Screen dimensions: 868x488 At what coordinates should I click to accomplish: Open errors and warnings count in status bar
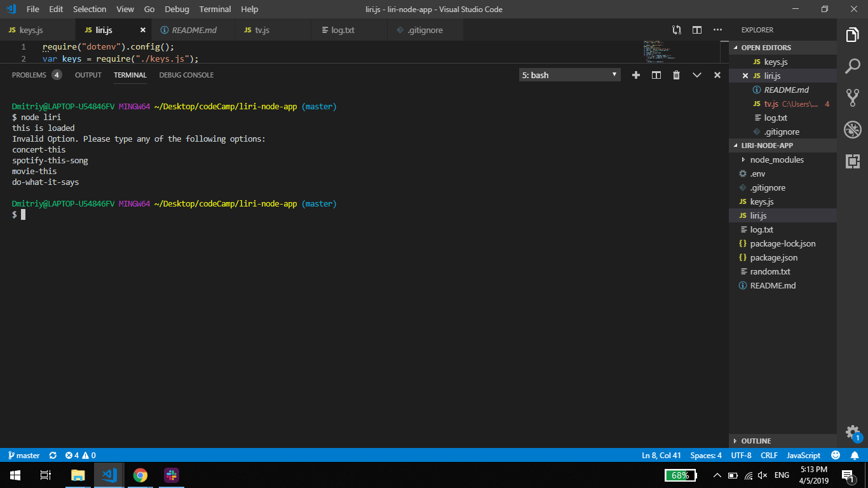click(x=81, y=456)
